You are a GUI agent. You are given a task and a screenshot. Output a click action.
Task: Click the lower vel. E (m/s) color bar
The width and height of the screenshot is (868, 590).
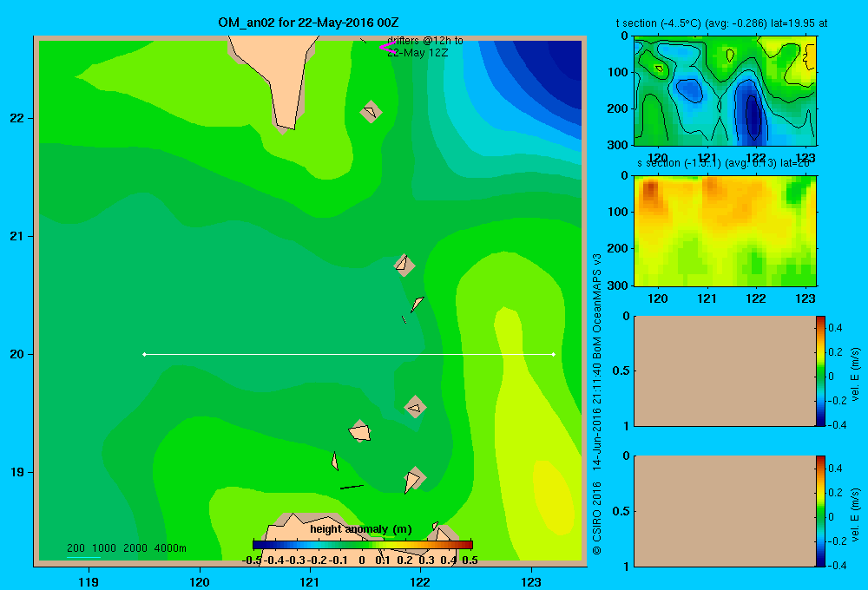click(820, 511)
